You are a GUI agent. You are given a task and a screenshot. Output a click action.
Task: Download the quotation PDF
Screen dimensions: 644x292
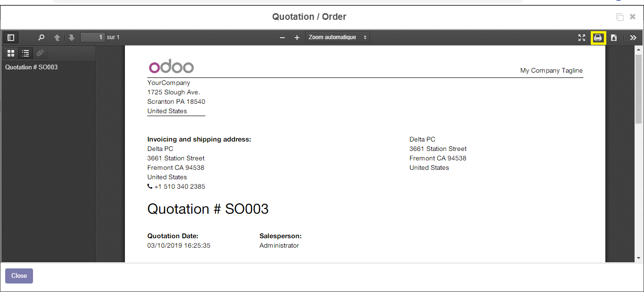pos(614,38)
